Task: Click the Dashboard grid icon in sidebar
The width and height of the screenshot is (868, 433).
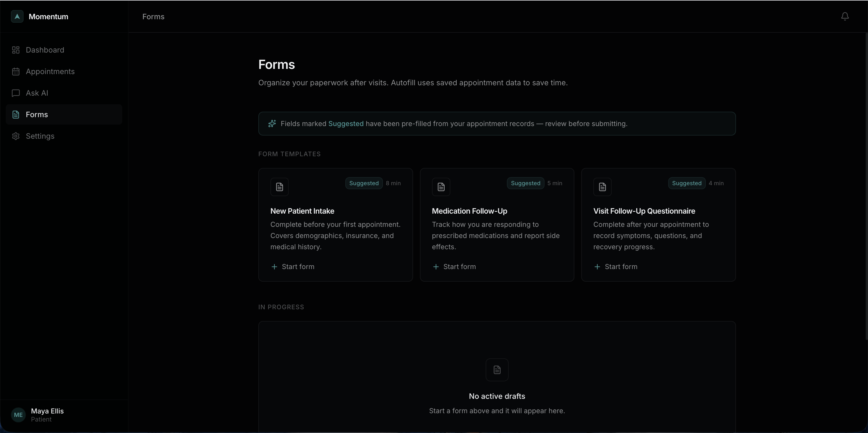Action: click(x=16, y=50)
